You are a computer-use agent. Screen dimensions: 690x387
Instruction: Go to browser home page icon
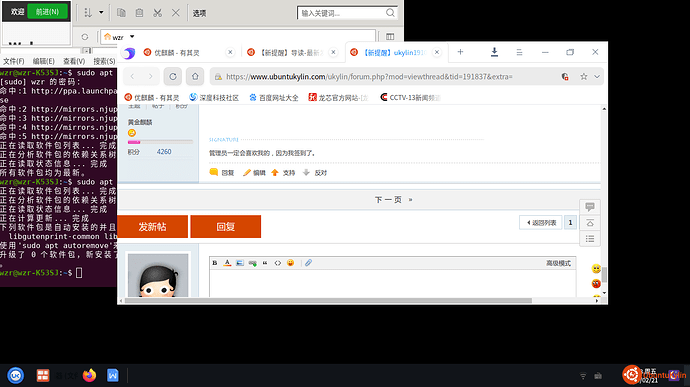[195, 77]
